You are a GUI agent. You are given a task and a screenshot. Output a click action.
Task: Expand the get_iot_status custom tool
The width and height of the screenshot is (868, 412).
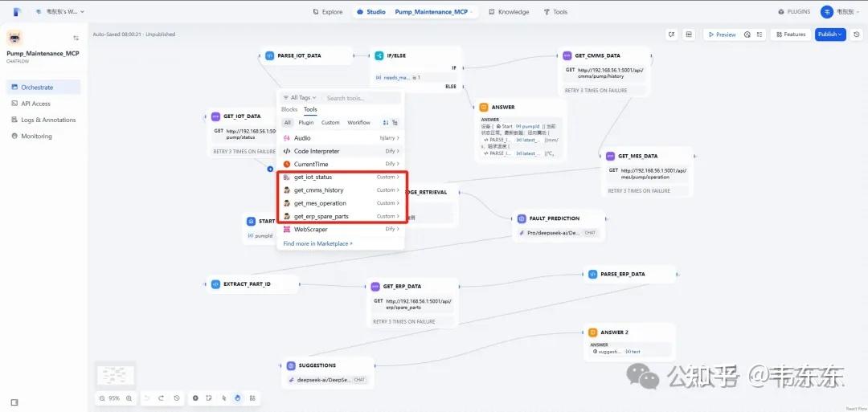coord(341,177)
